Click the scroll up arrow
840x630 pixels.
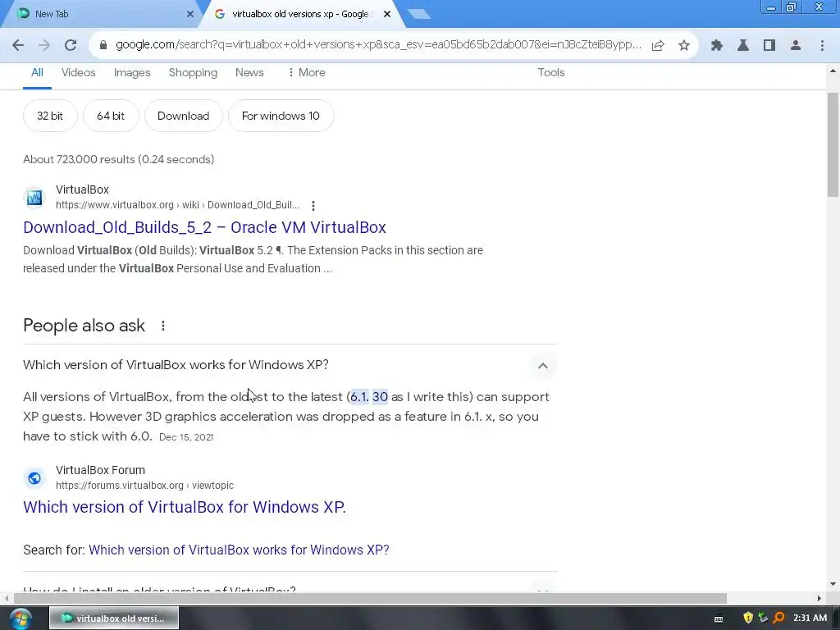click(x=833, y=71)
